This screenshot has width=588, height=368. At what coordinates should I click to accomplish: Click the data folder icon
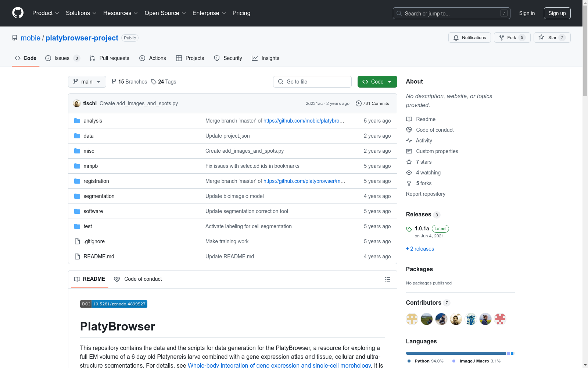click(x=77, y=136)
